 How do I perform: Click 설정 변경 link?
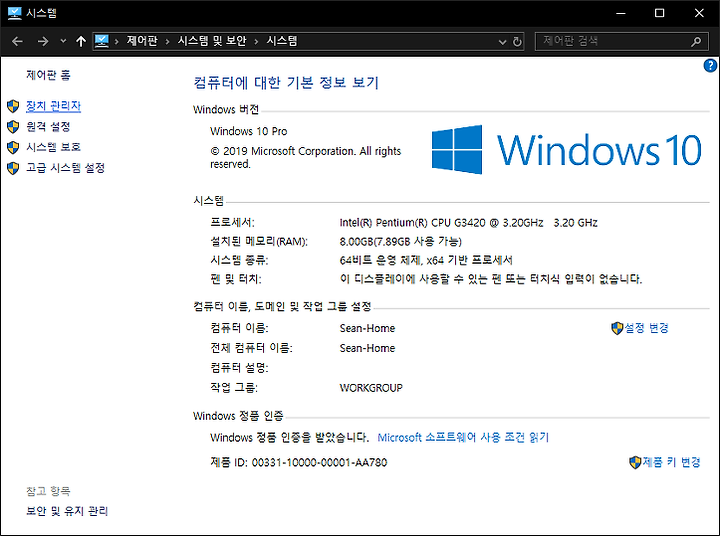point(647,328)
